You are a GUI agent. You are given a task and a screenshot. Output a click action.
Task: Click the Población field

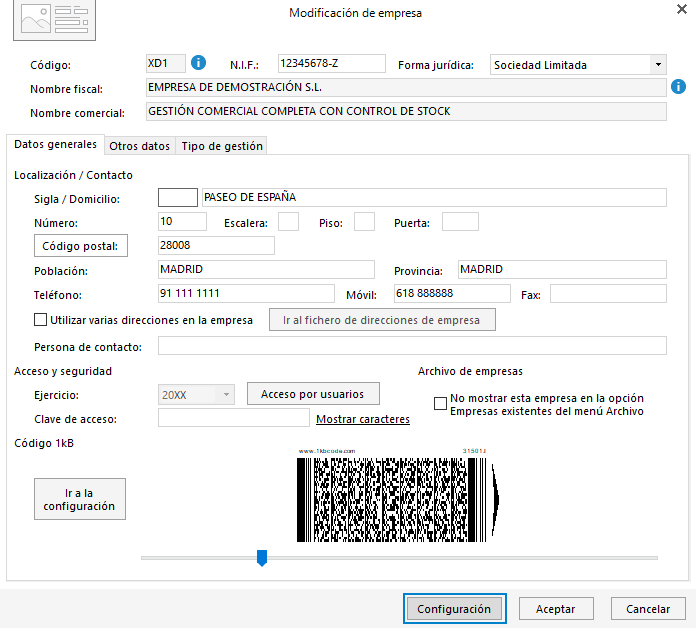click(266, 269)
